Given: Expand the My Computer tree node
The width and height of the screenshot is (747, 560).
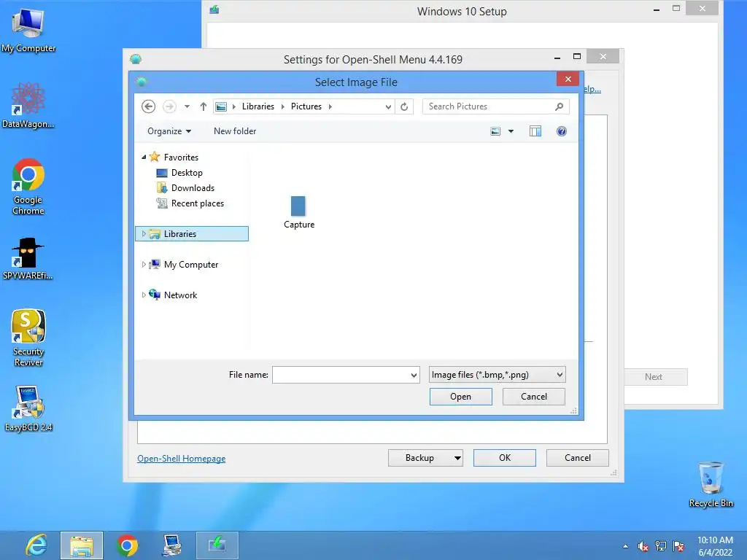Looking at the screenshot, I should pyautogui.click(x=144, y=264).
